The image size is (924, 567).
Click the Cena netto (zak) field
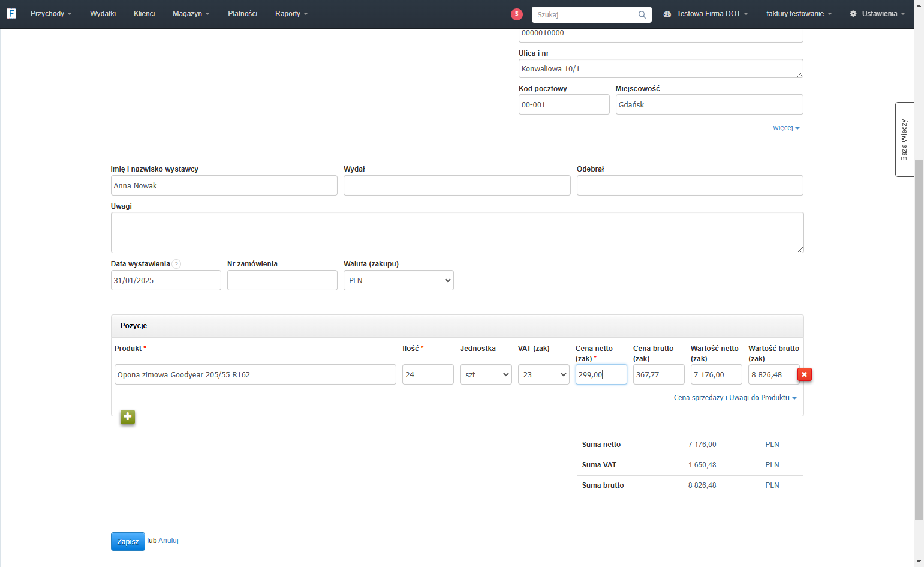click(x=601, y=374)
